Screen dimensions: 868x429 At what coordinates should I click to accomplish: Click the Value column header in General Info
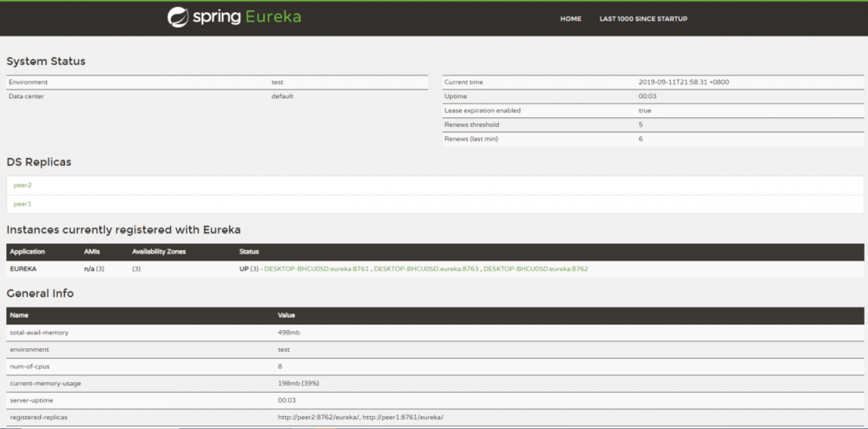[x=286, y=315]
